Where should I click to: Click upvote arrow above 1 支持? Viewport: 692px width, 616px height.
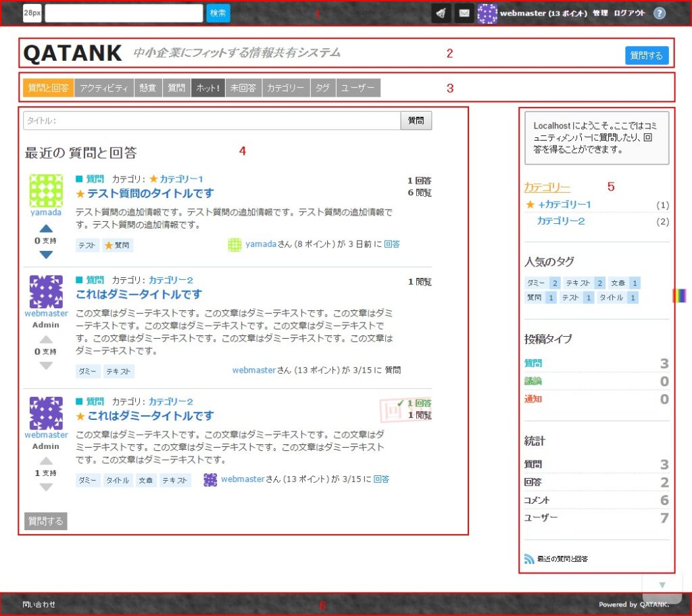pyautogui.click(x=46, y=461)
